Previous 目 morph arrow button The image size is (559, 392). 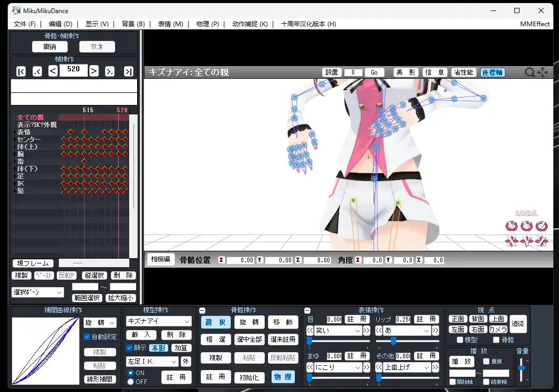pyautogui.click(x=310, y=331)
